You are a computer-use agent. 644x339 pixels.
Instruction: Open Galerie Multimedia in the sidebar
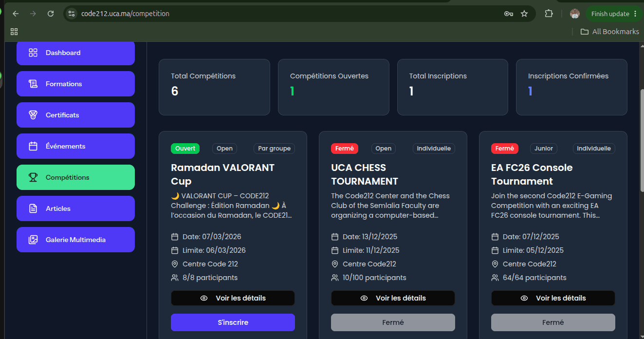pos(75,240)
